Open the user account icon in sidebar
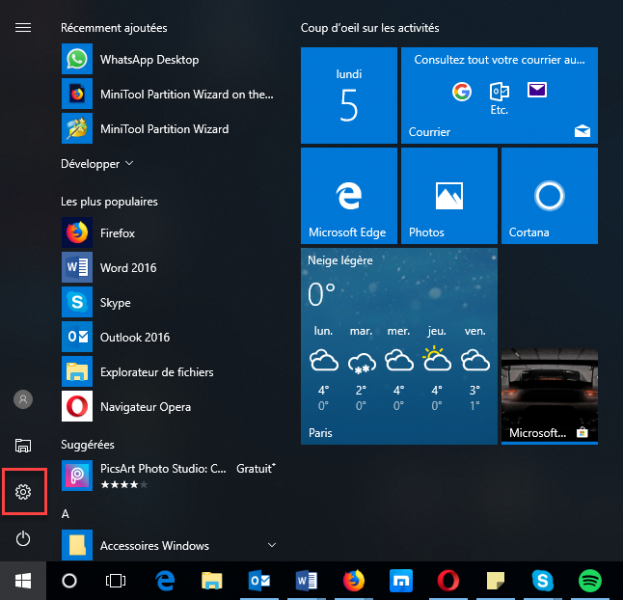 pyautogui.click(x=23, y=399)
